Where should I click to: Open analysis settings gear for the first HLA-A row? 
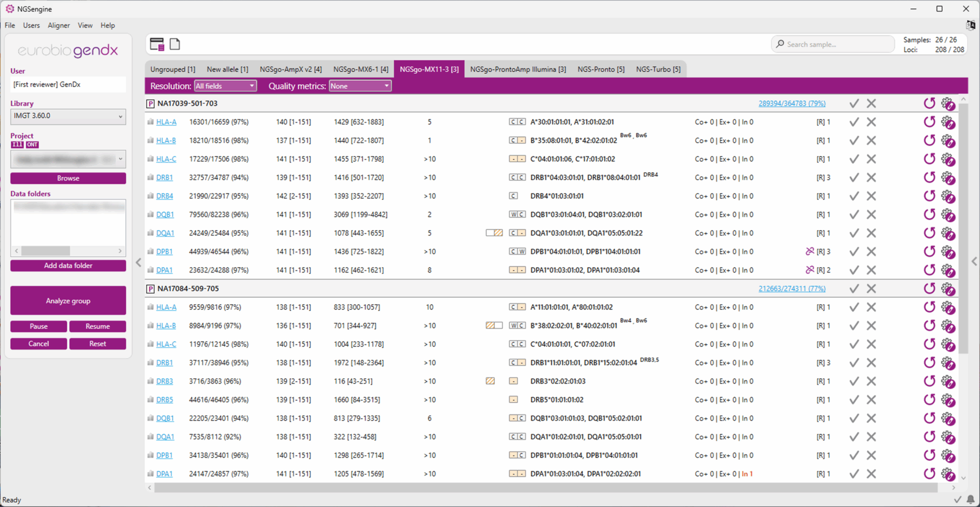point(947,122)
